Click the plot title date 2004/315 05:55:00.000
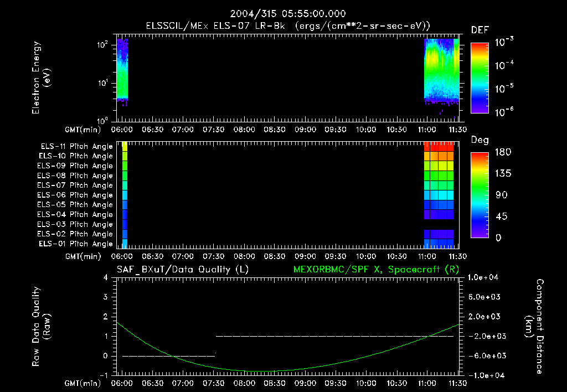Viewport: 567px width, 392px height. 288,14
